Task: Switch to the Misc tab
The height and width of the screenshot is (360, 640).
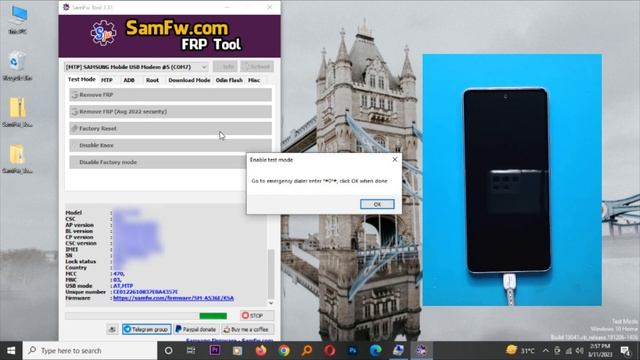Action: pyautogui.click(x=254, y=80)
